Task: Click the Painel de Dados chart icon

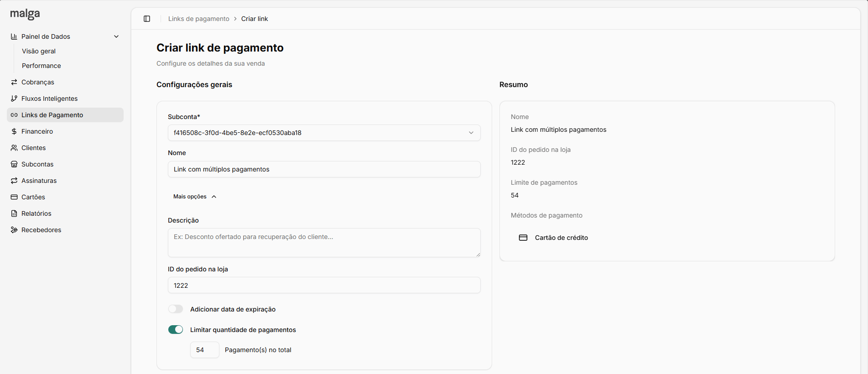Action: [14, 36]
